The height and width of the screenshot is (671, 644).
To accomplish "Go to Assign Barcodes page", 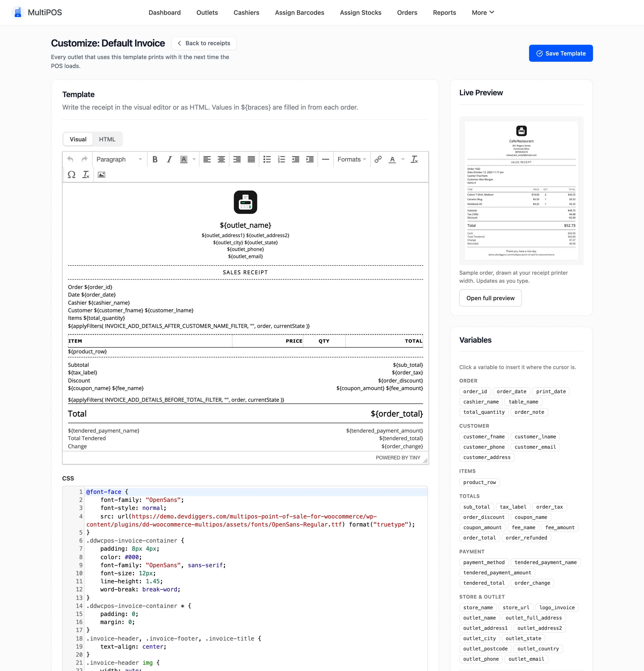I will coord(299,12).
